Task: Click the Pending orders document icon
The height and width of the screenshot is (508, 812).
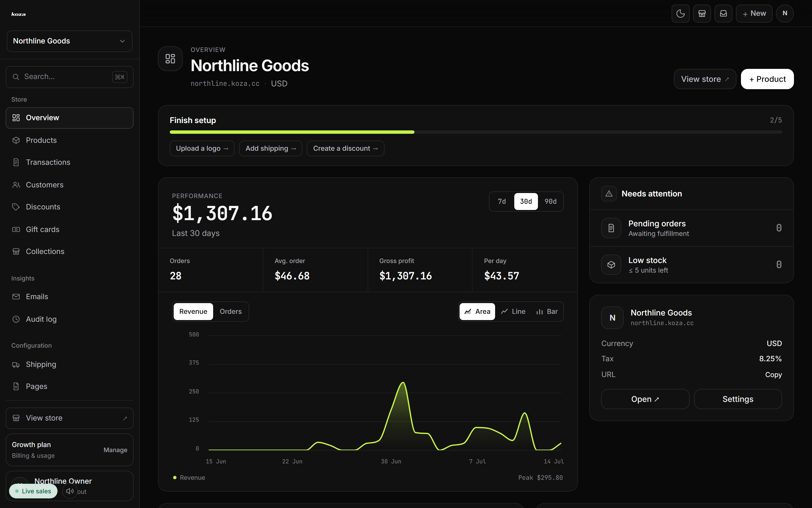Action: 611,228
